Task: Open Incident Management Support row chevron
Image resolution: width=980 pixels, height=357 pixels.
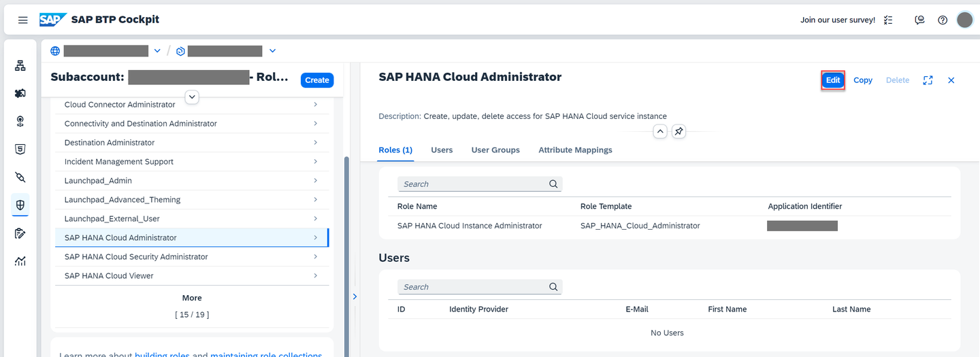Action: point(316,162)
